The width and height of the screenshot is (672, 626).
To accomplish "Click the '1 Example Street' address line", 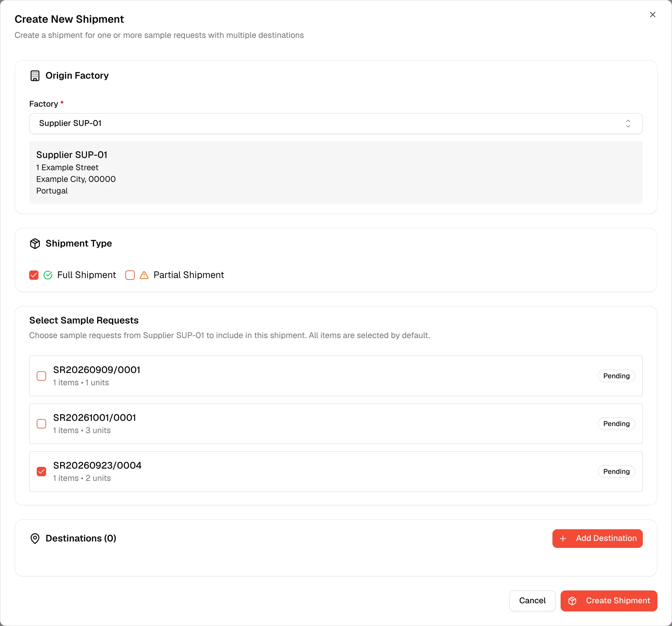I will pyautogui.click(x=67, y=168).
